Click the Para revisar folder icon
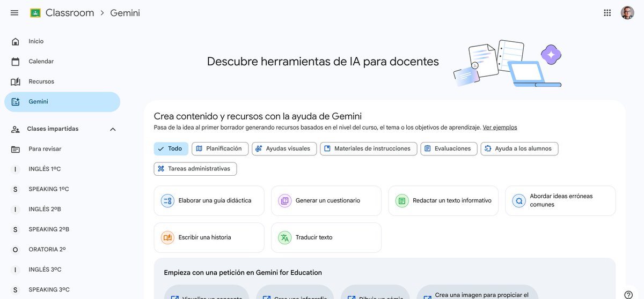This screenshot has height=299, width=644. pyautogui.click(x=16, y=149)
